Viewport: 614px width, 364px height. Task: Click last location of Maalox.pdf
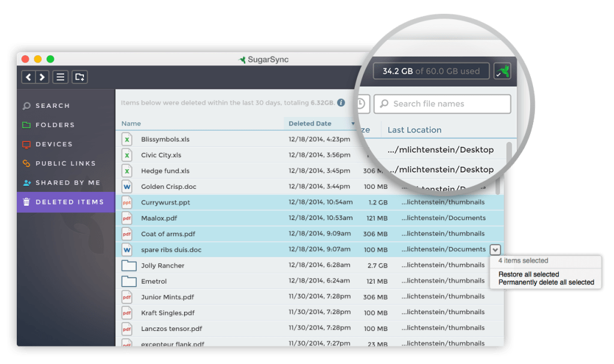click(443, 218)
